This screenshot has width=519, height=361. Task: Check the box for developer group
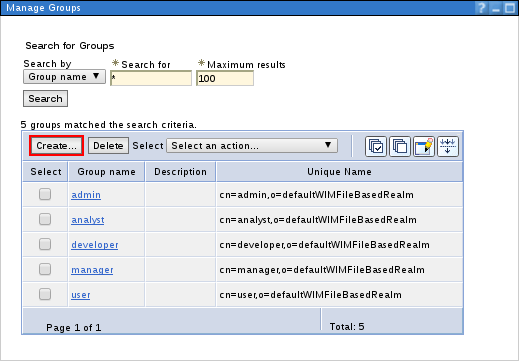45,244
